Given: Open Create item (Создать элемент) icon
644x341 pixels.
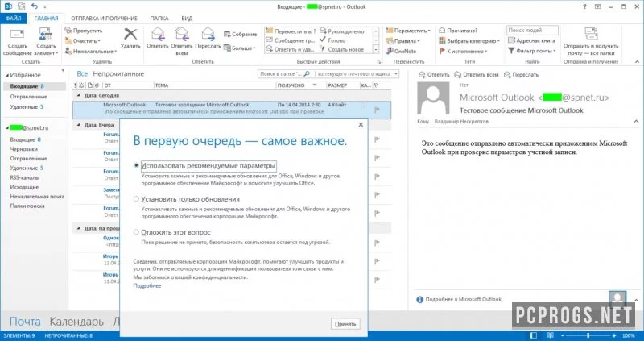Looking at the screenshot, I should [45, 35].
